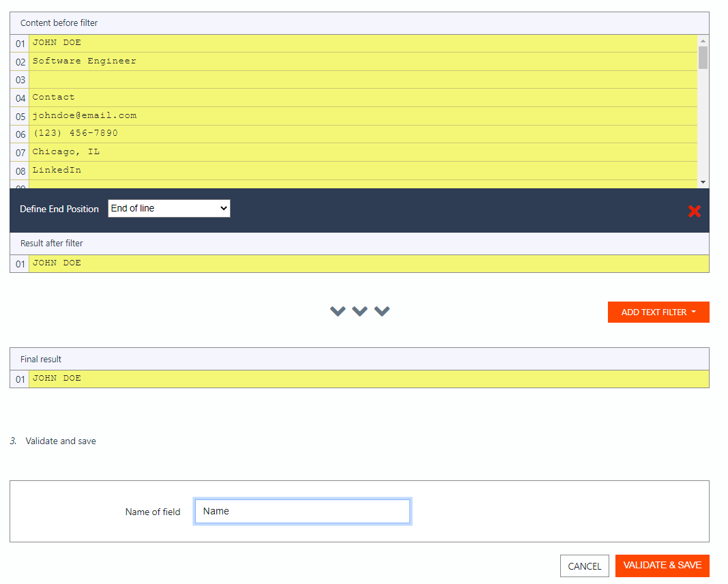Click the Content before filter header

(59, 23)
